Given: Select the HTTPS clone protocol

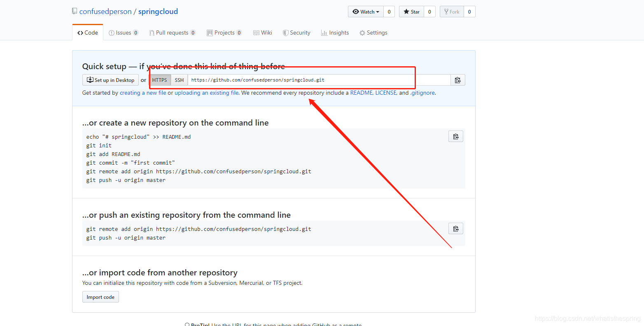Looking at the screenshot, I should (x=160, y=80).
